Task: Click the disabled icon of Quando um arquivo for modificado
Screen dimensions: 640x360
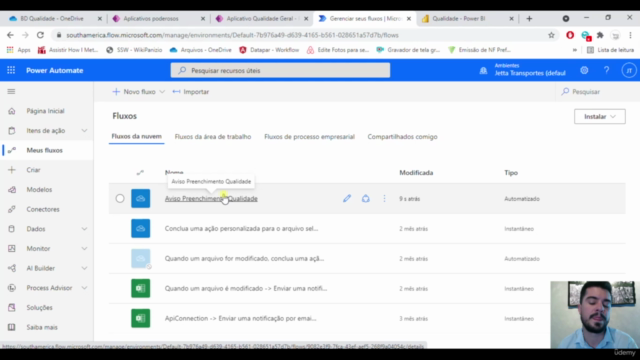Action: click(x=140, y=258)
